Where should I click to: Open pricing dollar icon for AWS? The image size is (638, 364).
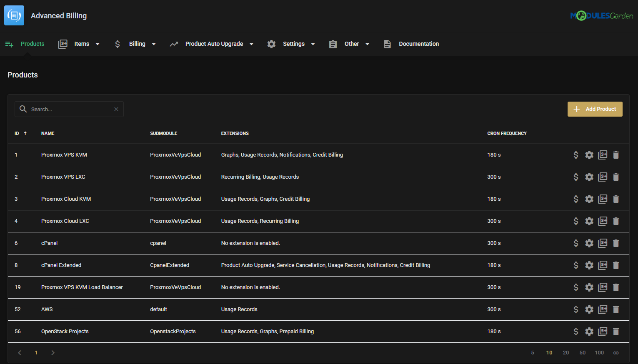[576, 309]
